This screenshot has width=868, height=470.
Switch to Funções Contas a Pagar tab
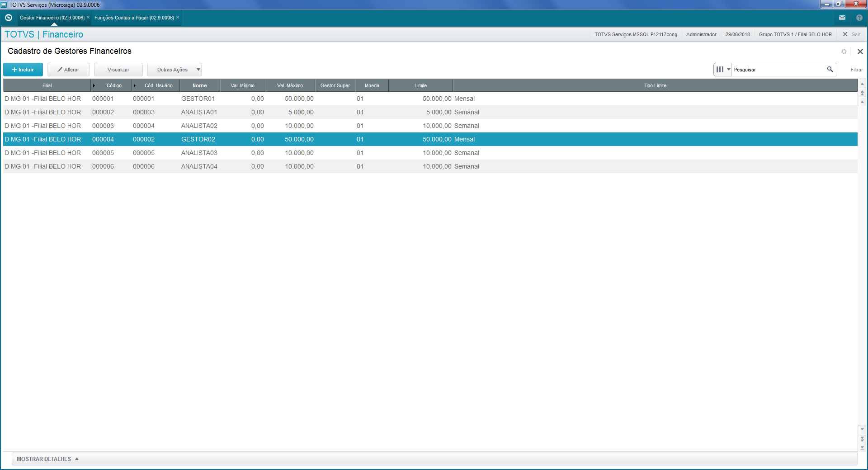134,18
